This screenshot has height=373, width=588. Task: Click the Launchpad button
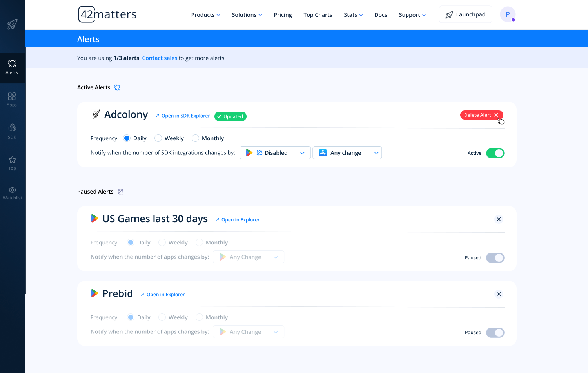[x=466, y=14]
